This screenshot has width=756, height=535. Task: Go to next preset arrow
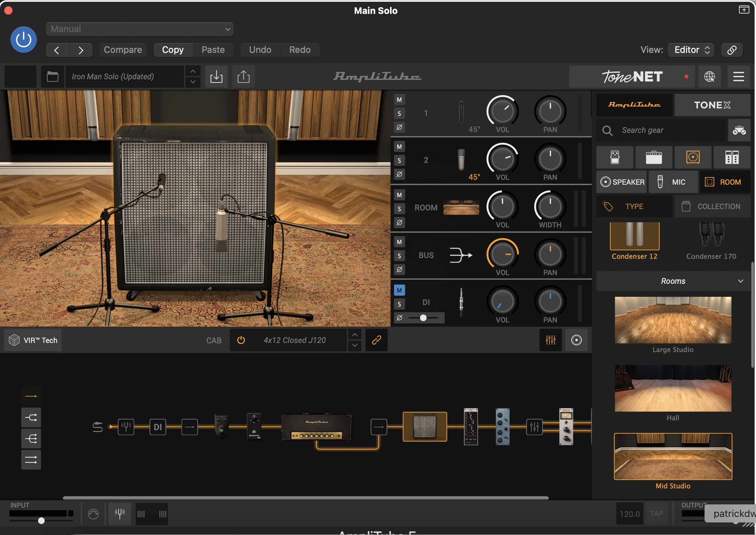81,50
